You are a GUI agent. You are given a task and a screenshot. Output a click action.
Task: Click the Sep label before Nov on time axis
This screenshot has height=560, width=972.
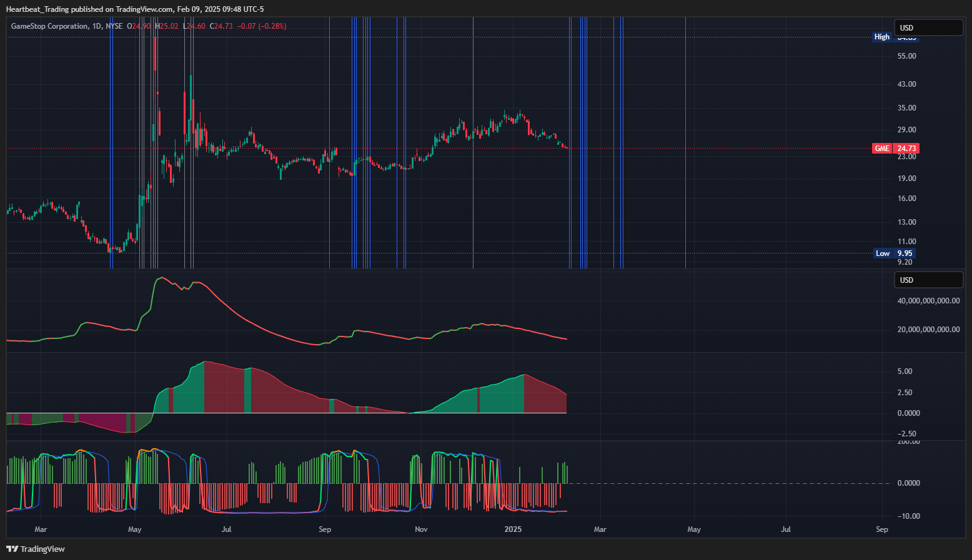(x=325, y=529)
